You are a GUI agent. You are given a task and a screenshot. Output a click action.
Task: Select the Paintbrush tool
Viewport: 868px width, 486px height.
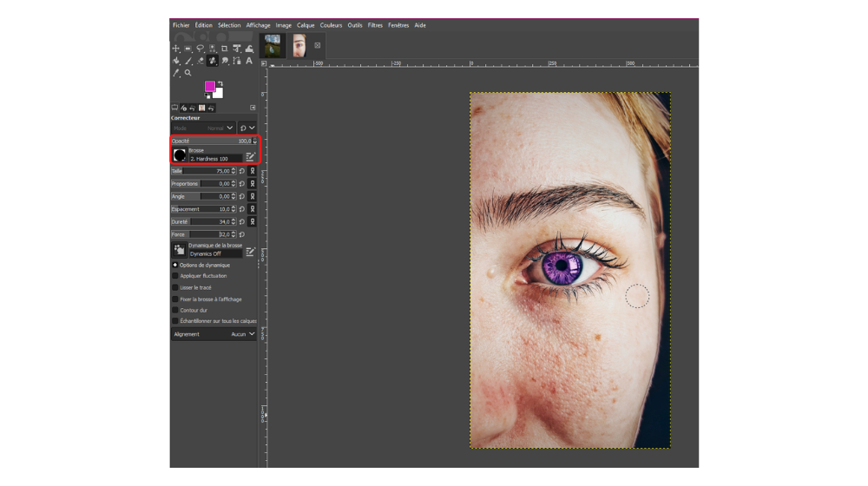188,61
